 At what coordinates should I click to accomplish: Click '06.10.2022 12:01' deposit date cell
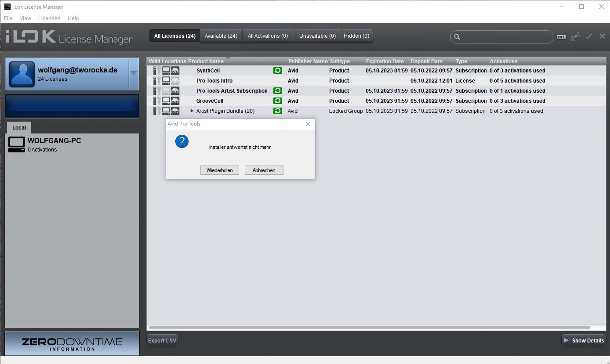coord(431,80)
